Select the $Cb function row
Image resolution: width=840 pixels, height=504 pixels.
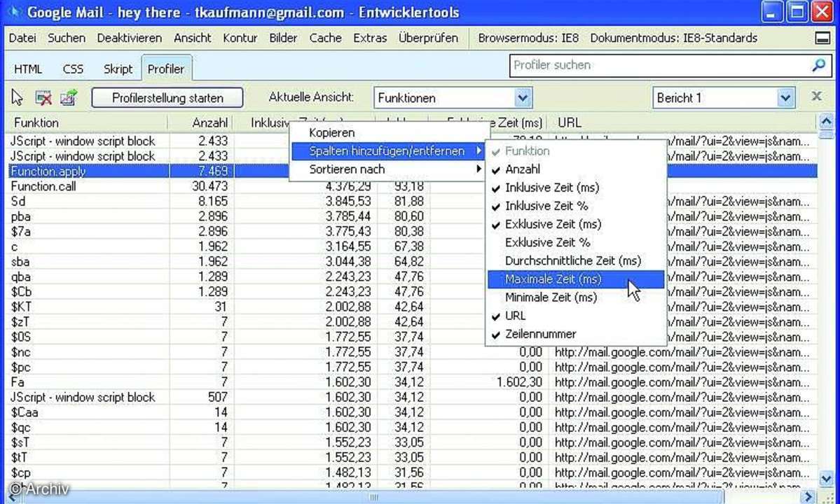click(x=413, y=292)
